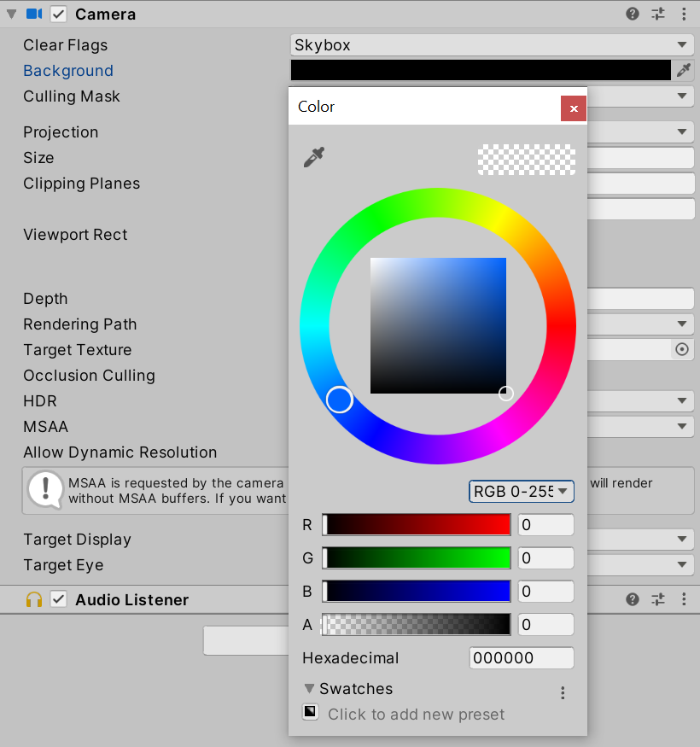Open the Clear Flags Skybox dropdown
This screenshot has height=747, width=700.
[491, 45]
